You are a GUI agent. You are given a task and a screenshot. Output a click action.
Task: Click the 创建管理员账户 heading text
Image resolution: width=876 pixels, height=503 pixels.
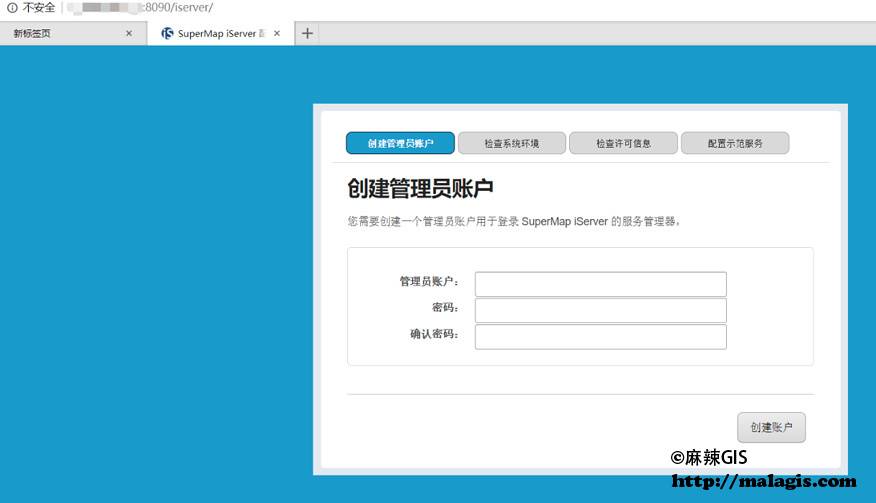coord(420,188)
